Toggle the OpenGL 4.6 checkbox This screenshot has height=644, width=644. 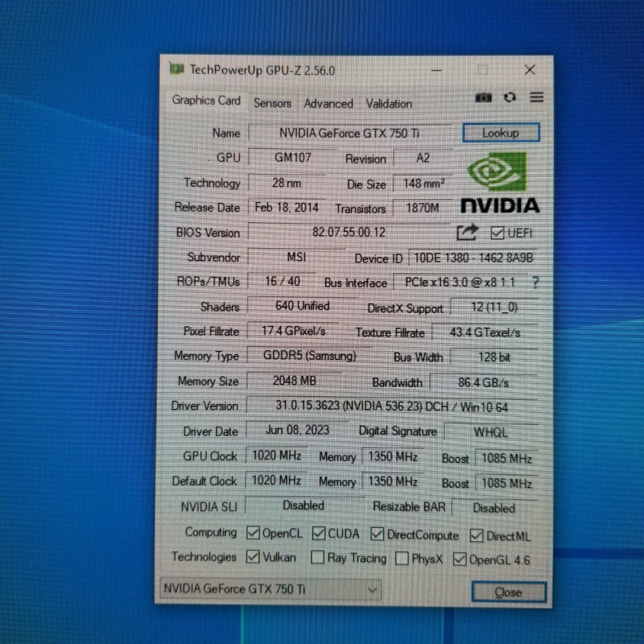tap(459, 559)
